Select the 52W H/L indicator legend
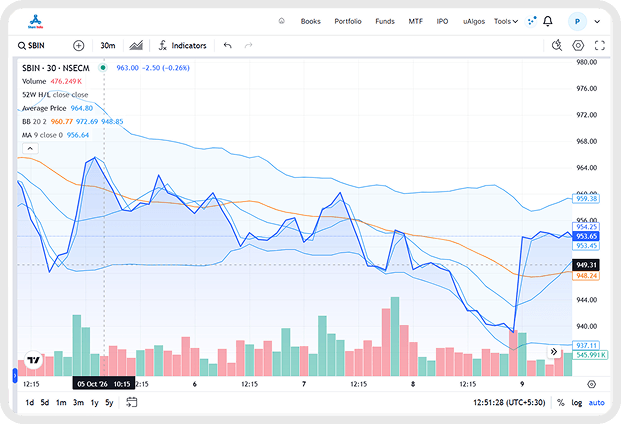This screenshot has width=621, height=424. pos(55,95)
